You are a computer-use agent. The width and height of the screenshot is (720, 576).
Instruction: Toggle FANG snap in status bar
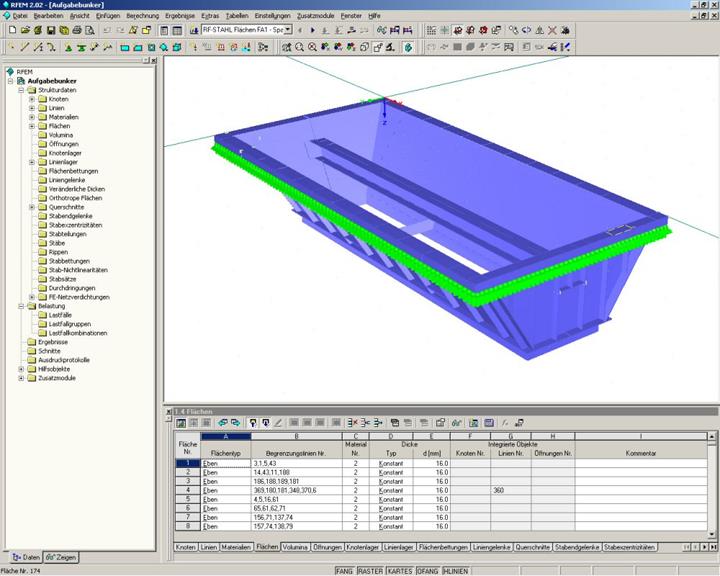point(343,571)
